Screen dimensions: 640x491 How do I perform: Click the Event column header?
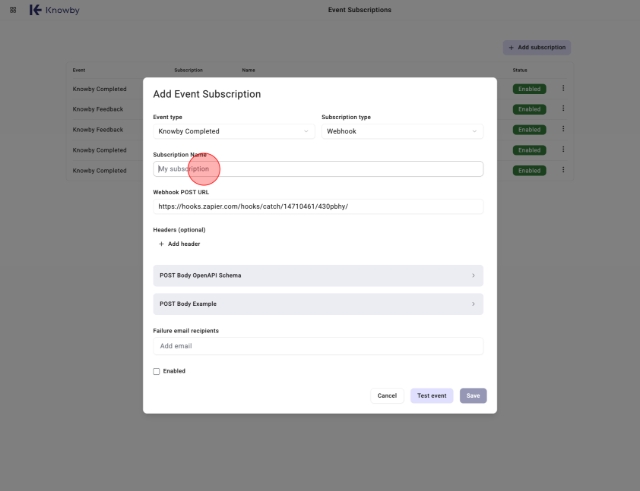(79, 70)
